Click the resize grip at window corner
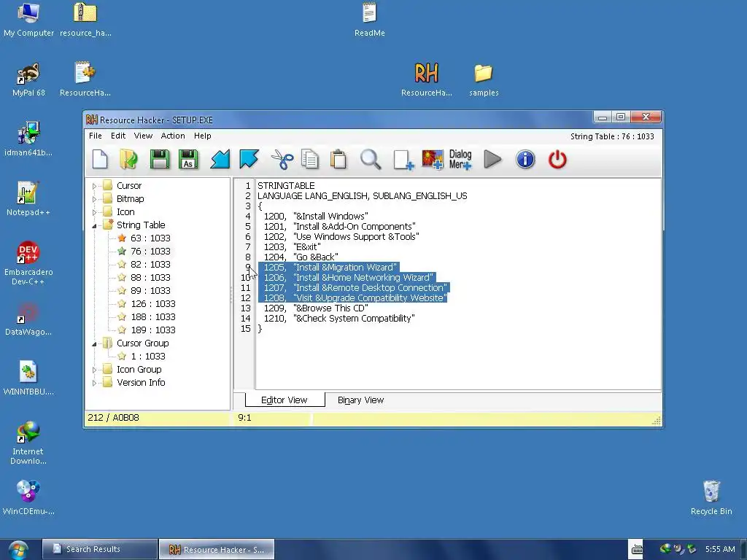747x560 pixels. coord(656,419)
